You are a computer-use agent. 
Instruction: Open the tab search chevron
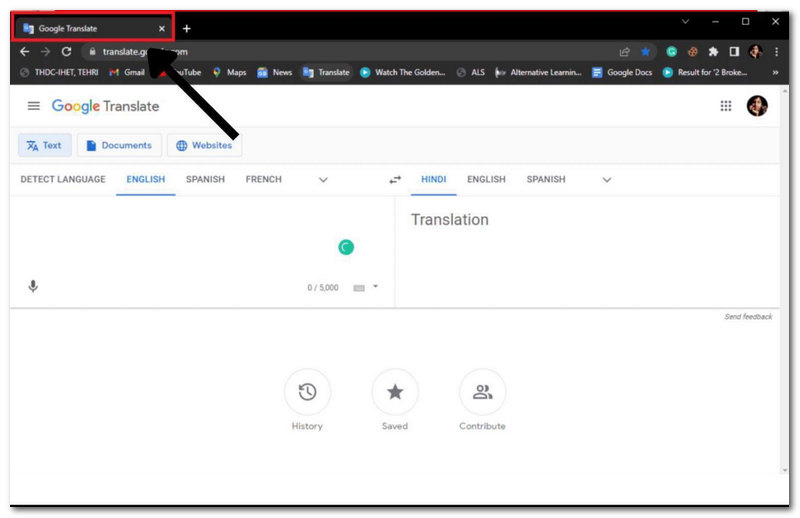click(685, 21)
